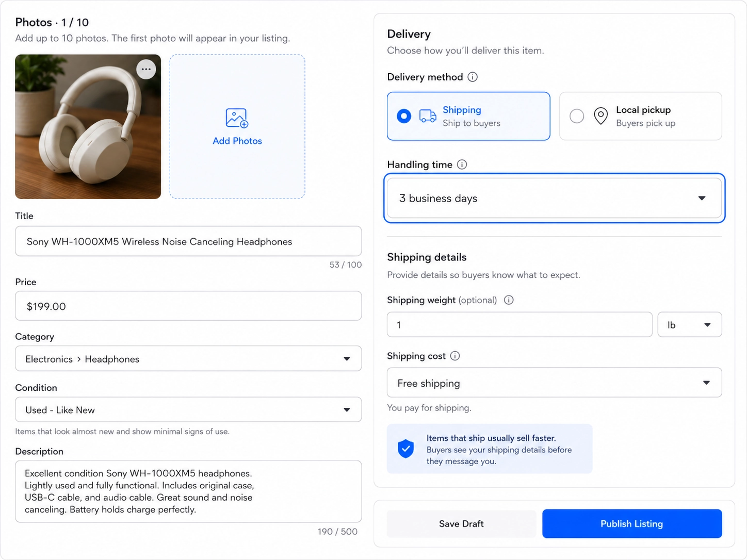Click 'Items that ship usually sell faster.' text
747x560 pixels.
[491, 438]
